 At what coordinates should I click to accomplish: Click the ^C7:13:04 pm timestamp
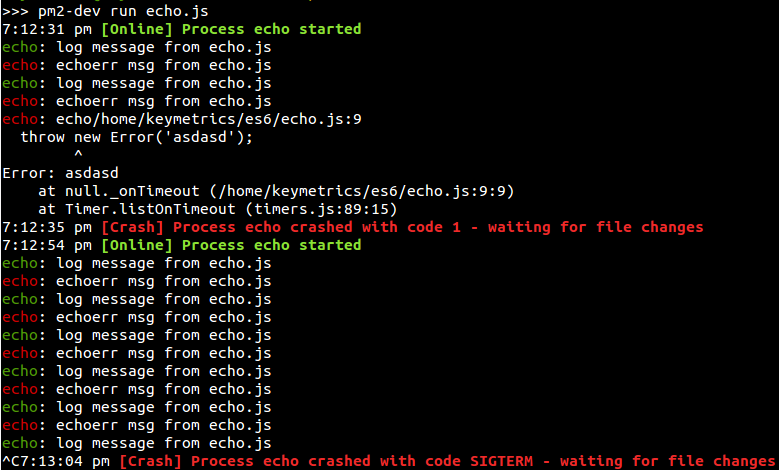56,461
